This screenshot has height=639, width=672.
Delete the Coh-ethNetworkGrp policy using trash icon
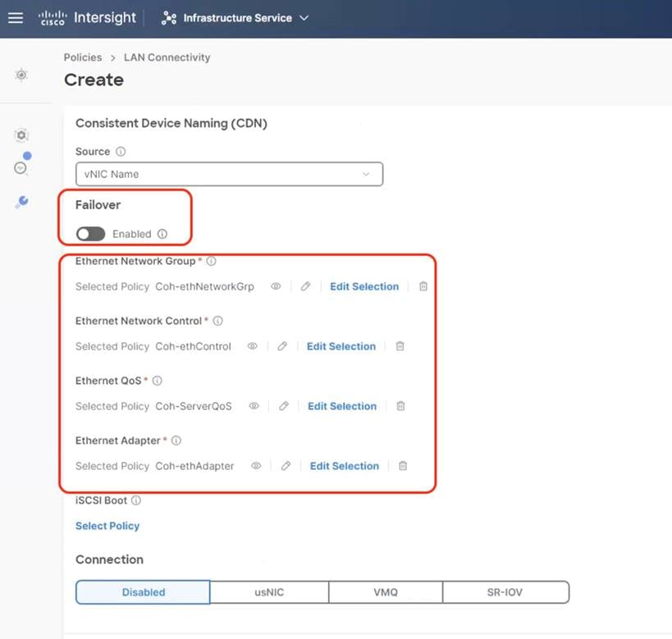pos(423,286)
